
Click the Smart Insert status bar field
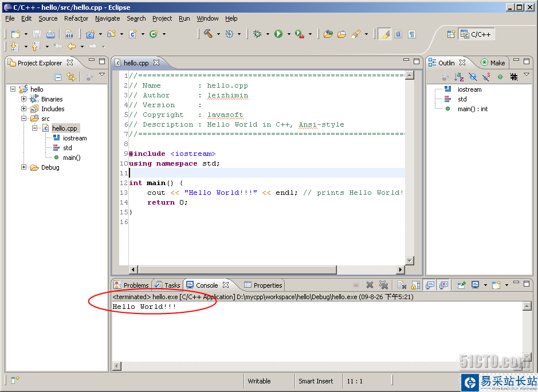coord(316,381)
